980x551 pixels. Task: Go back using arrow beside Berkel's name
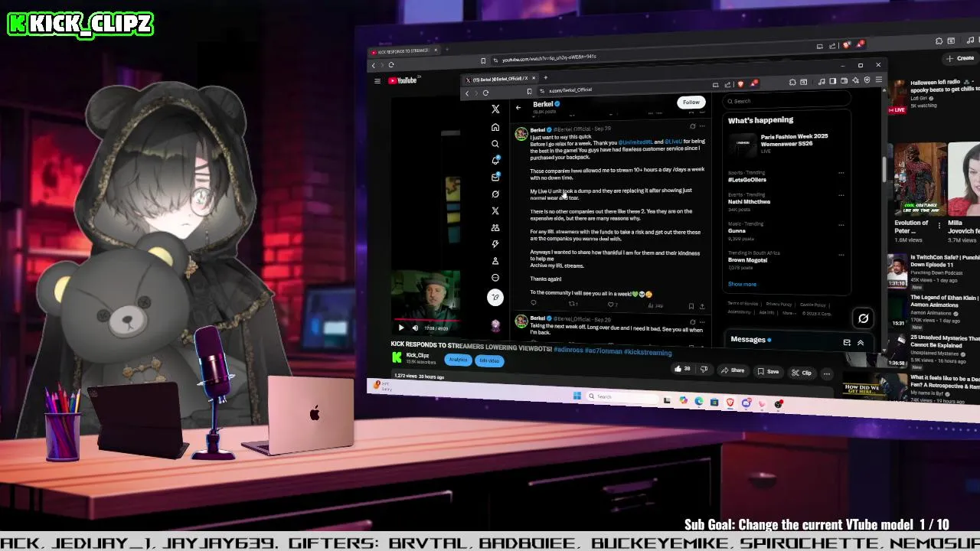point(518,108)
